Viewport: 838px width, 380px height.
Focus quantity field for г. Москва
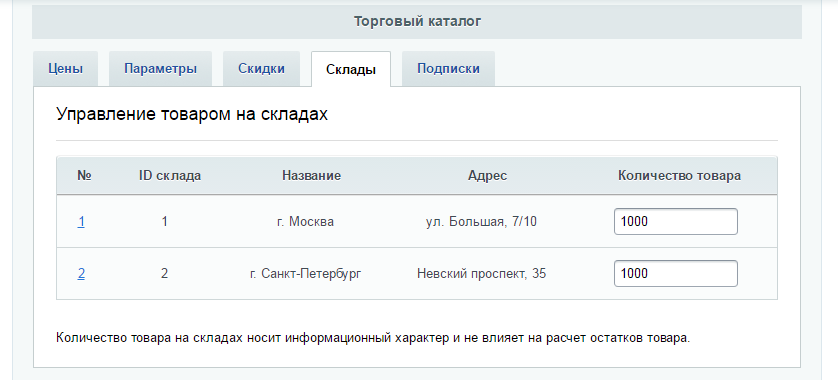[x=676, y=221]
